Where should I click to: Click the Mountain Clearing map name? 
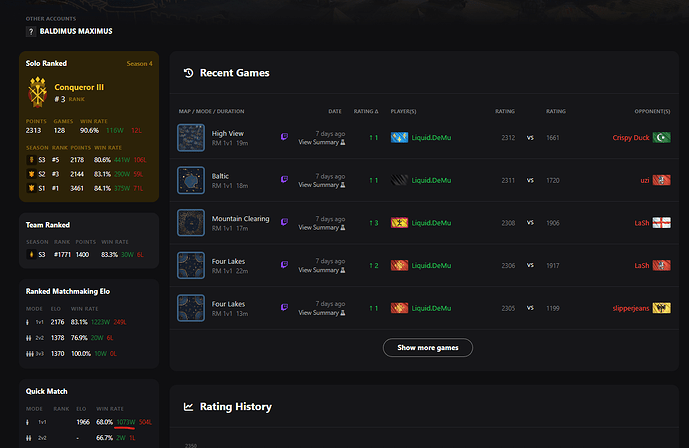click(240, 218)
